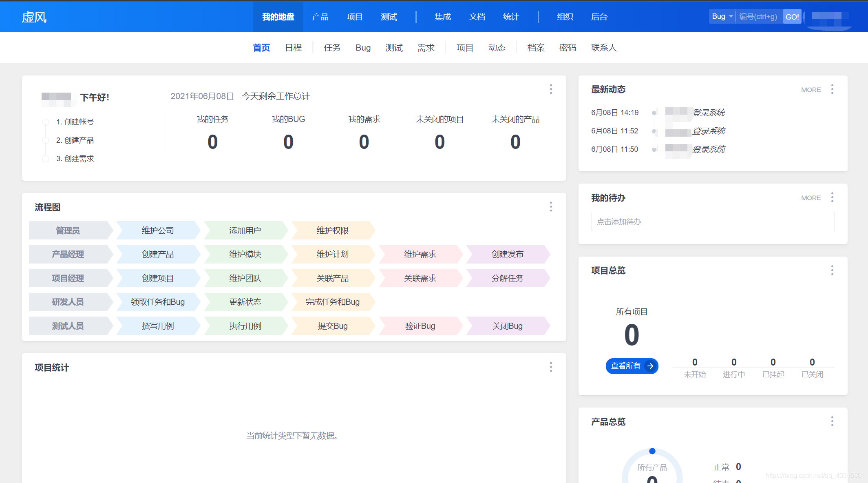Open 产品 in top navigation
The height and width of the screenshot is (483, 868).
tap(320, 17)
